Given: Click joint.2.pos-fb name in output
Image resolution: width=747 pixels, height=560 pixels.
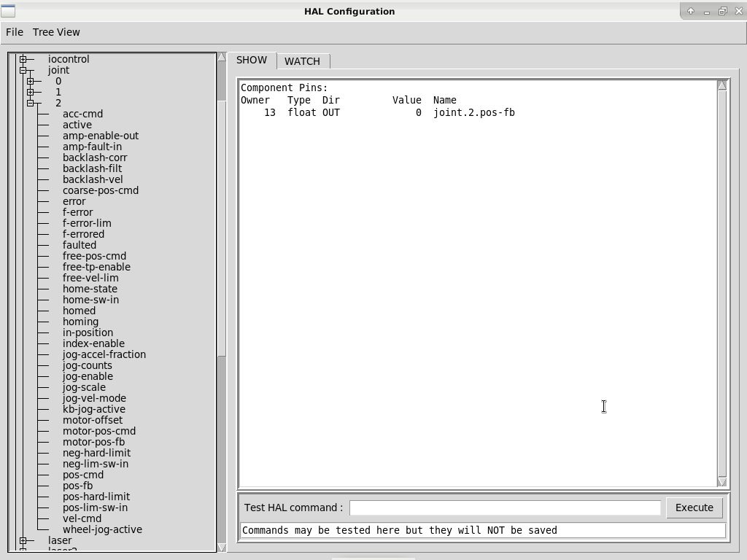Looking at the screenshot, I should [474, 113].
